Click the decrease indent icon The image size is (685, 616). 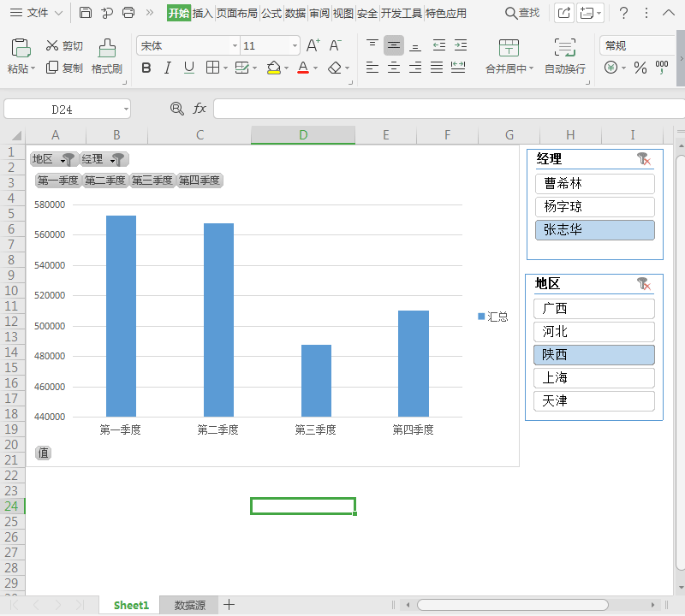tap(439, 45)
